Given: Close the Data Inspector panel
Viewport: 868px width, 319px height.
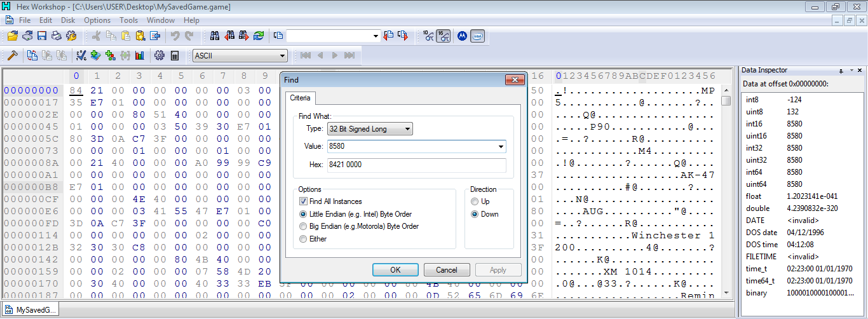Looking at the screenshot, I should pos(860,71).
